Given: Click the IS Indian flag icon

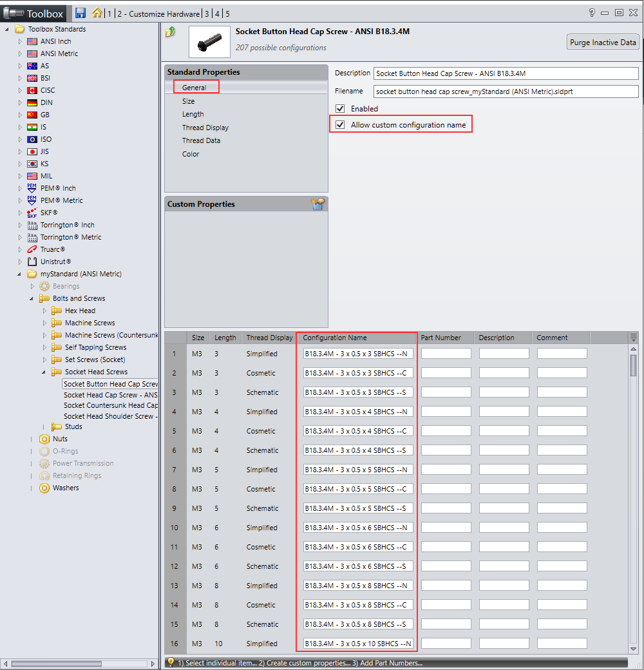Looking at the screenshot, I should coord(32,128).
